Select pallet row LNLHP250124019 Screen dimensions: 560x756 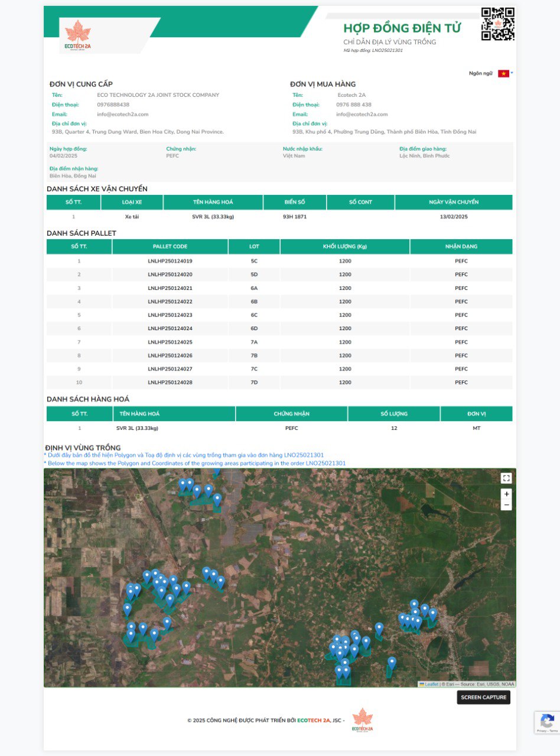click(170, 260)
